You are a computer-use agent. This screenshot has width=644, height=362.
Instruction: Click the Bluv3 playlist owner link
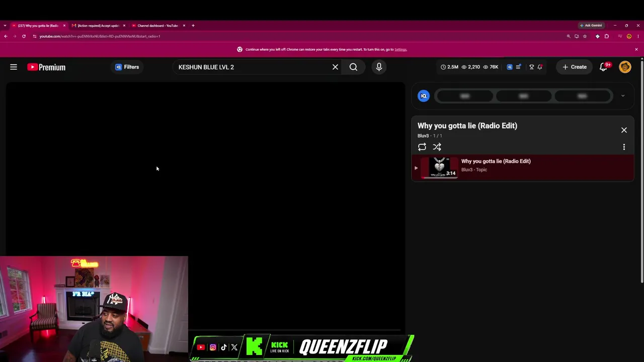[423, 136]
